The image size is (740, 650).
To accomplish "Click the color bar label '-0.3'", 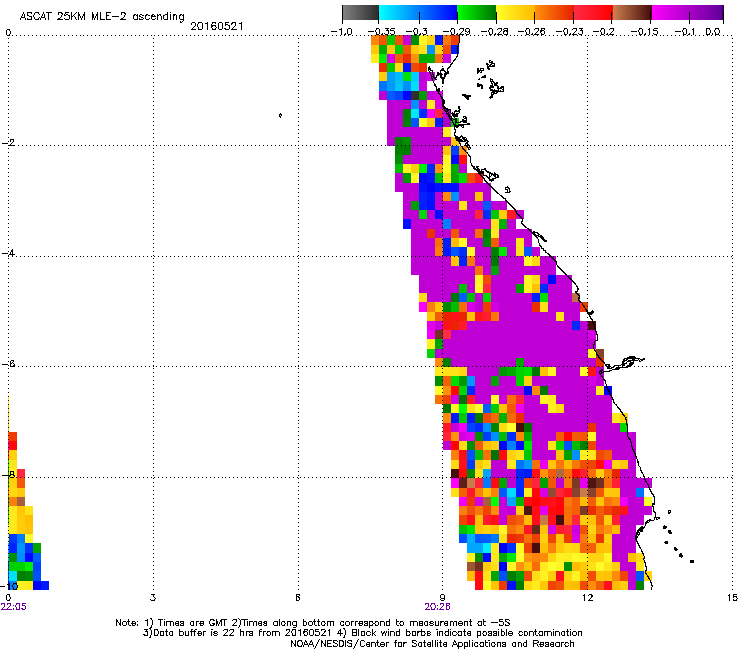I will 416,32.
